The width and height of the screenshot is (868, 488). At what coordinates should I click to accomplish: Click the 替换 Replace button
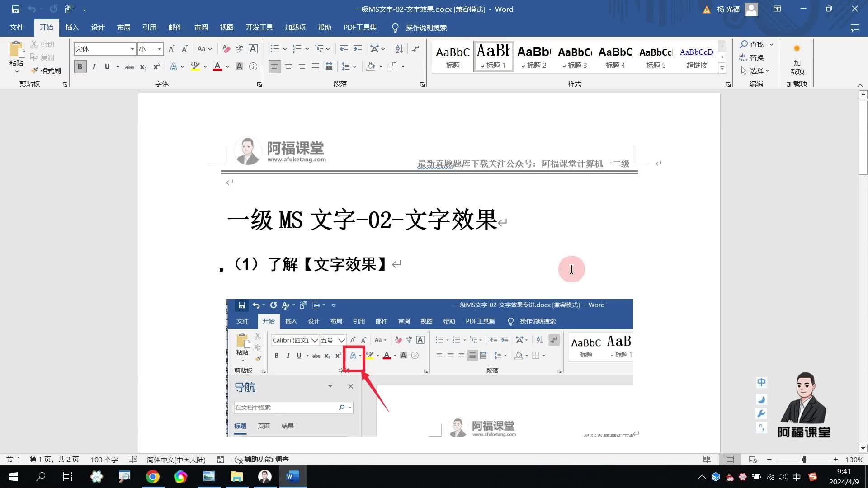(x=752, y=57)
